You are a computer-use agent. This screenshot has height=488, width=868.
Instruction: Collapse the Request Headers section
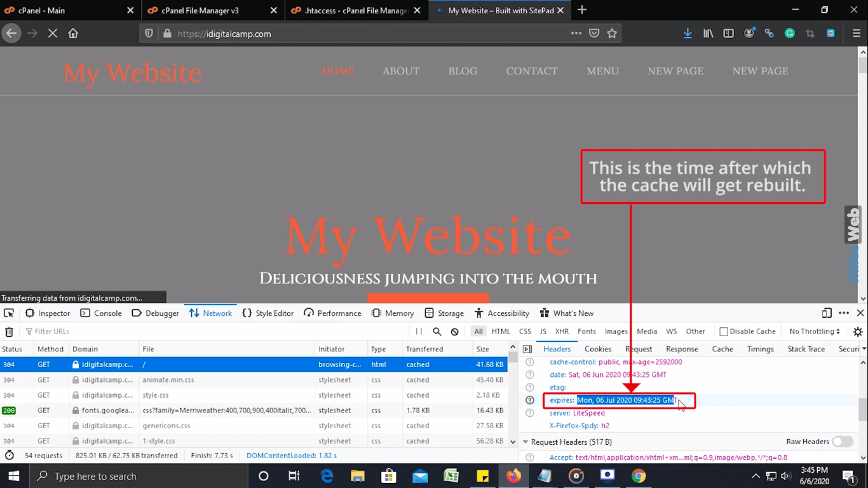tap(526, 442)
